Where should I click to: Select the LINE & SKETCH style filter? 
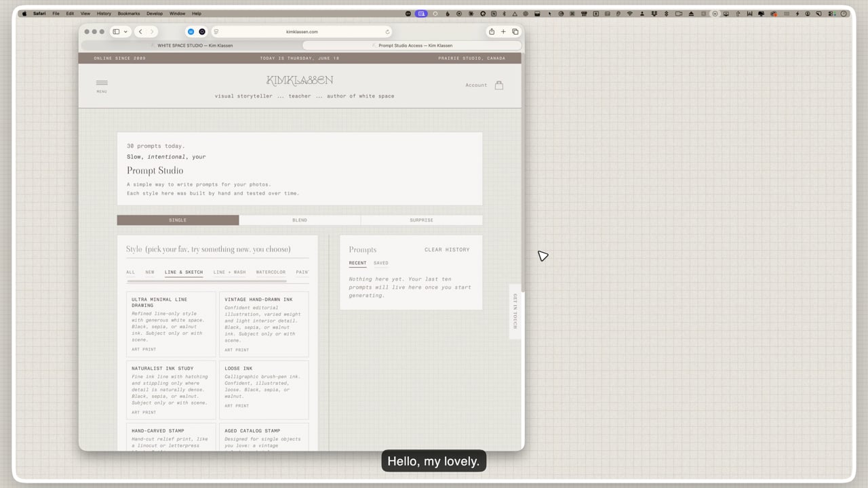184,272
